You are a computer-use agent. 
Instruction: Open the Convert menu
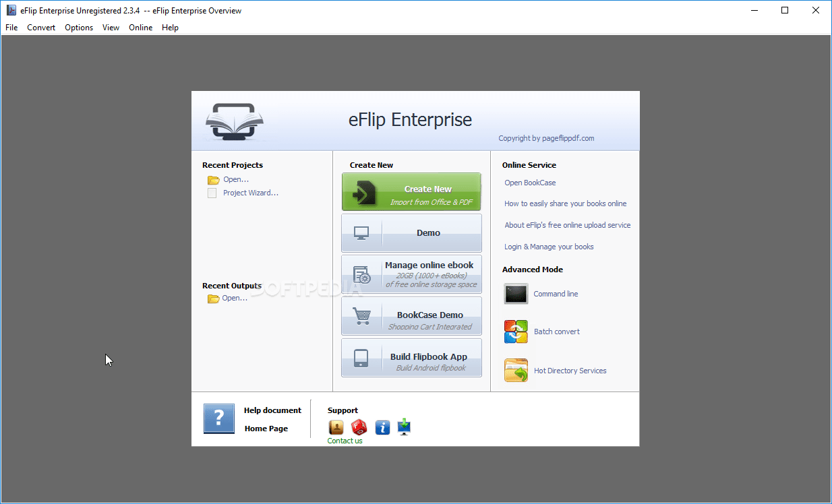[41, 28]
